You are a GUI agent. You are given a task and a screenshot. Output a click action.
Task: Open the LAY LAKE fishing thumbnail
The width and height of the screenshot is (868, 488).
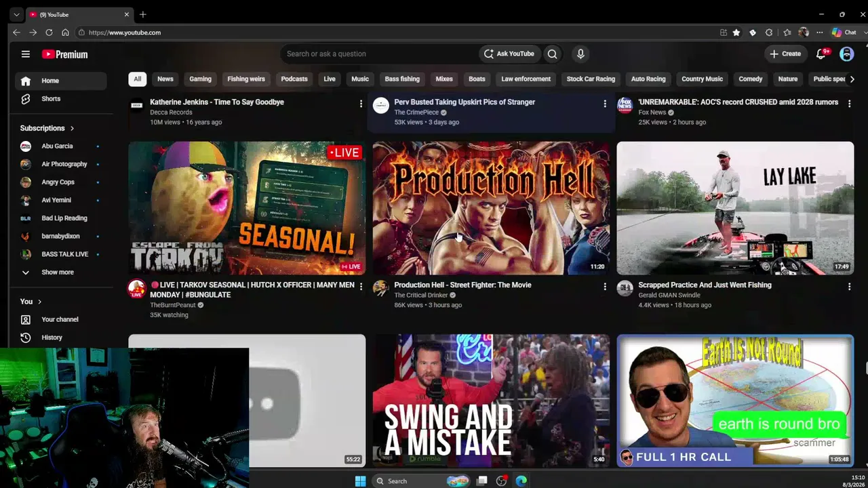[x=735, y=208]
